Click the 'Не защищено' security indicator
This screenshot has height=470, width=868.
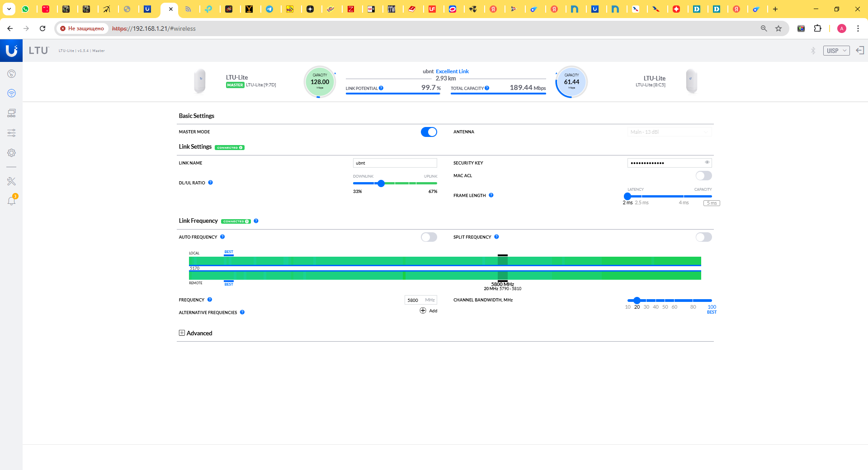point(82,28)
